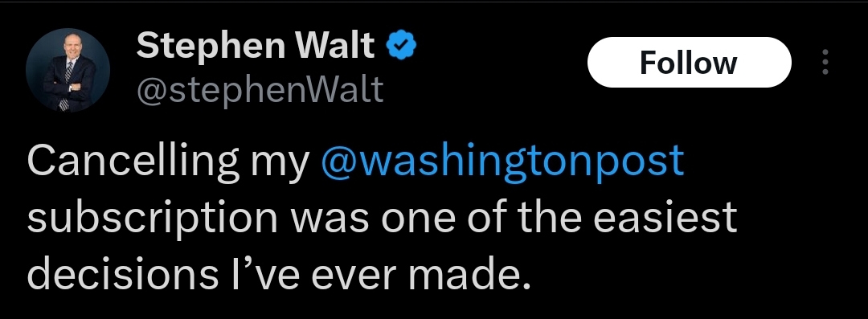This screenshot has height=319, width=868.
Task: Click the blue verified checkmark badge
Action: coord(401,46)
